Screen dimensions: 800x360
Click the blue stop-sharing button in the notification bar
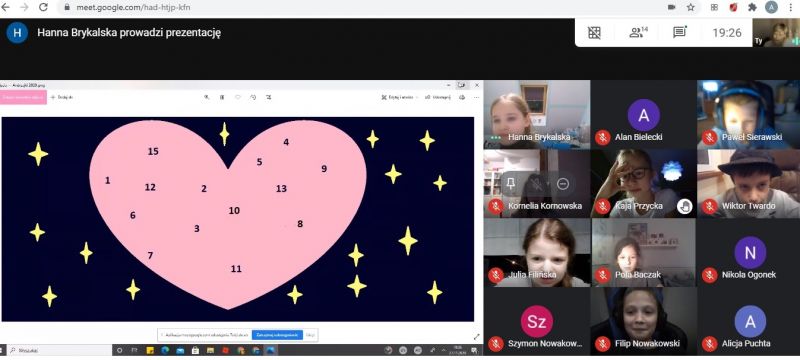(x=277, y=335)
